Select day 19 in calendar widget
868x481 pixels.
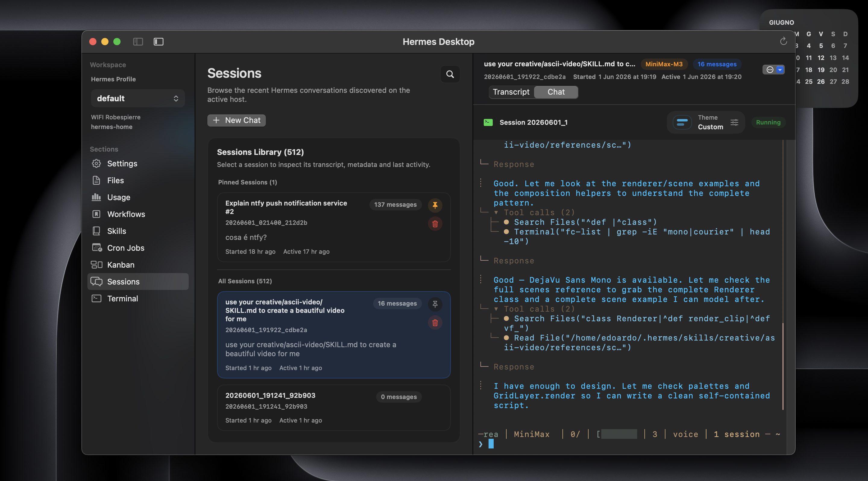click(821, 70)
